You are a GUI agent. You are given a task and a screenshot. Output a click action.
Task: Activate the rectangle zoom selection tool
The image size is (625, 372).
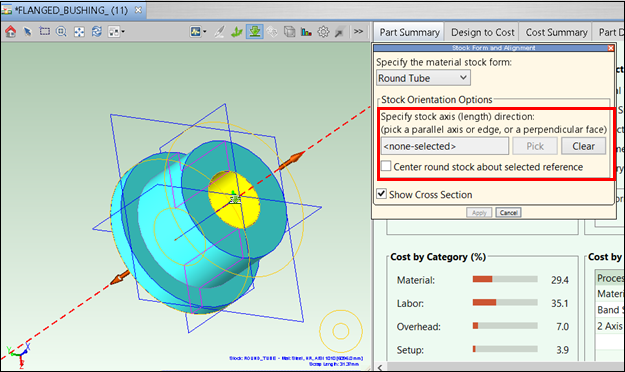(x=44, y=31)
